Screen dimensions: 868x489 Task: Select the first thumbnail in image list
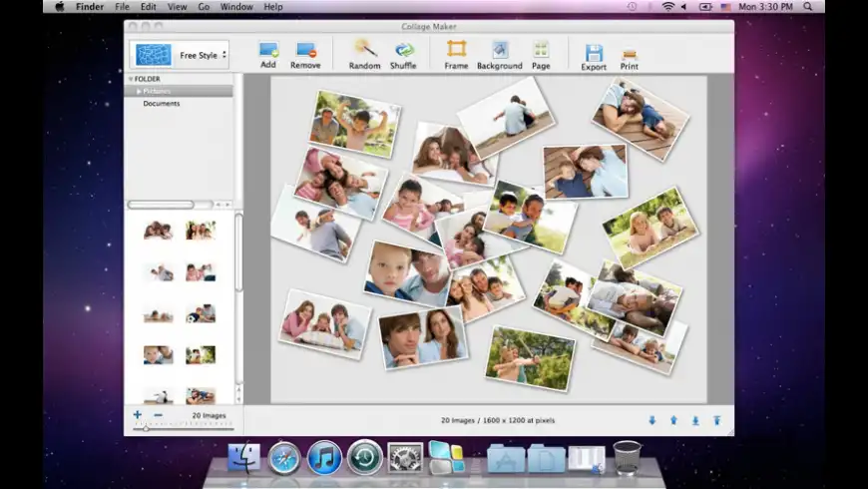click(x=158, y=231)
